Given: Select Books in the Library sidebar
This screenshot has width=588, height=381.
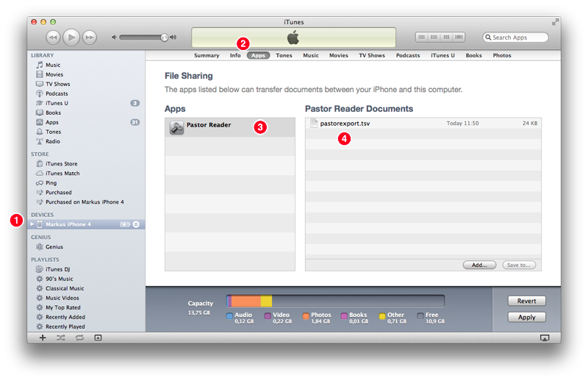Looking at the screenshot, I should pos(86,113).
